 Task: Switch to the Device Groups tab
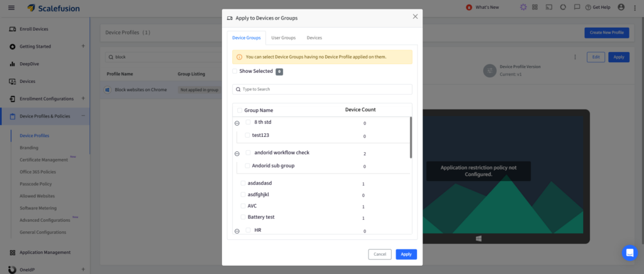tap(247, 38)
